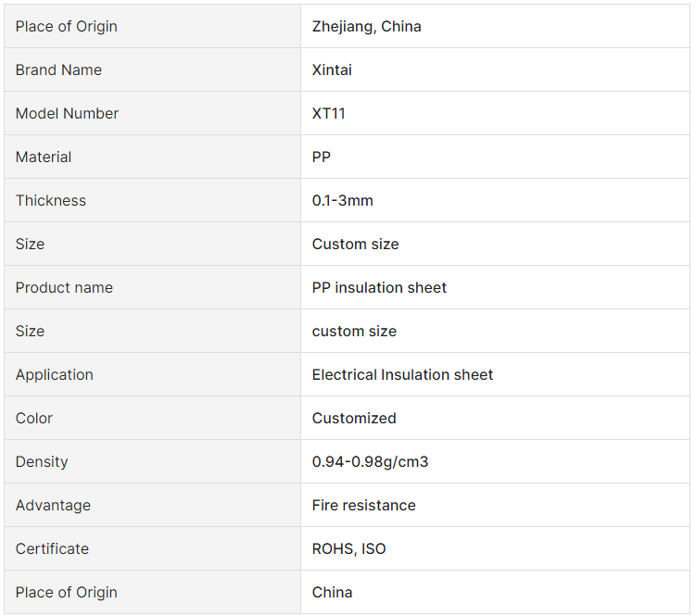Select the "Density" row label

[42, 461]
